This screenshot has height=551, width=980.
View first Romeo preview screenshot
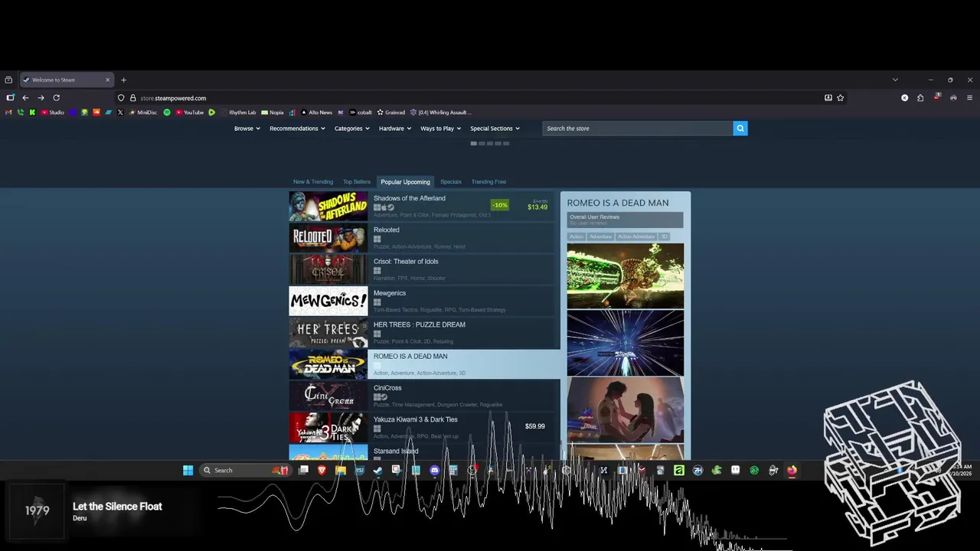coord(626,275)
